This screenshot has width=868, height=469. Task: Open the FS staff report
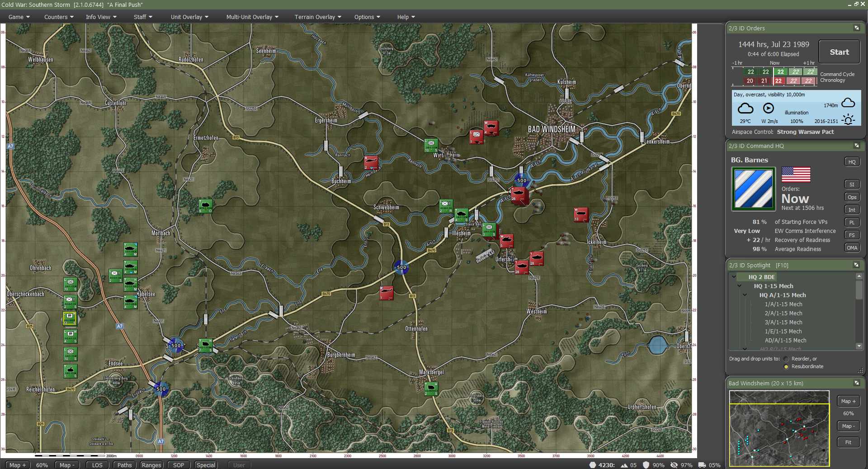[852, 235]
